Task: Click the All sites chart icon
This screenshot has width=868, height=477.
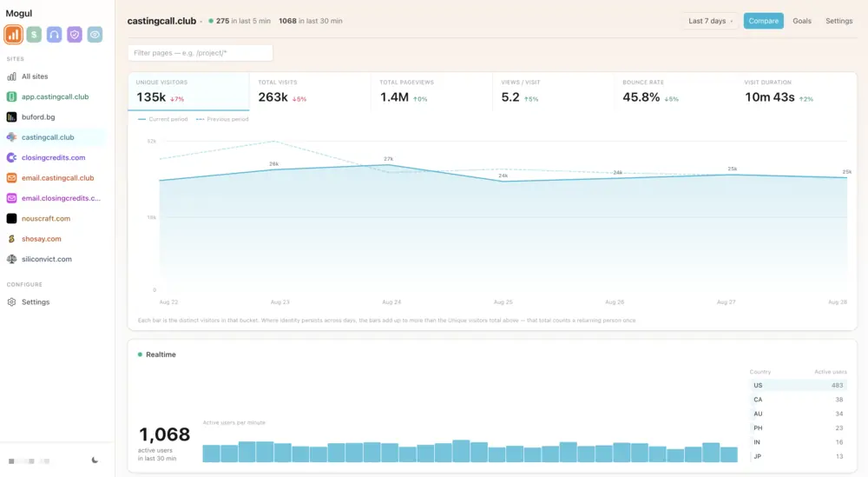Action: [x=11, y=76]
